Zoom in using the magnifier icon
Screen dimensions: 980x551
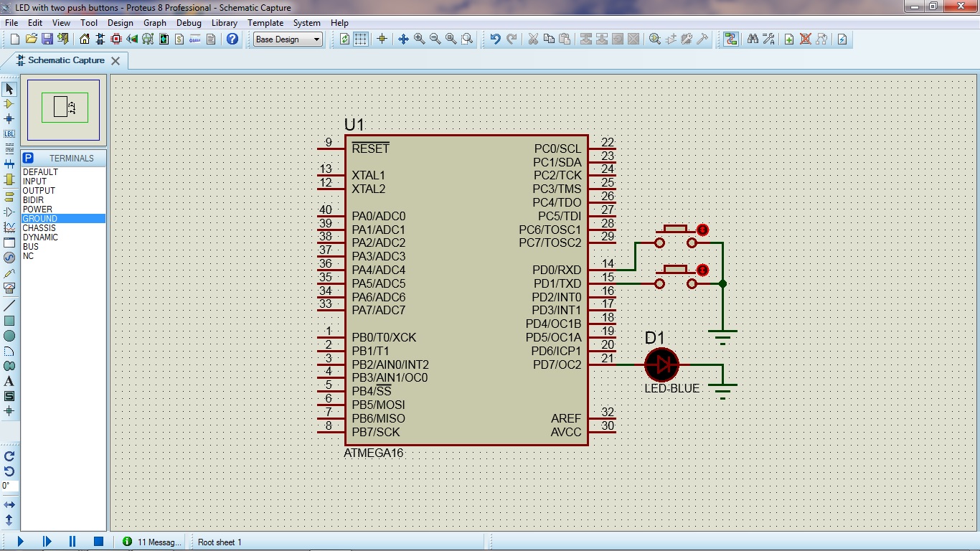(418, 39)
